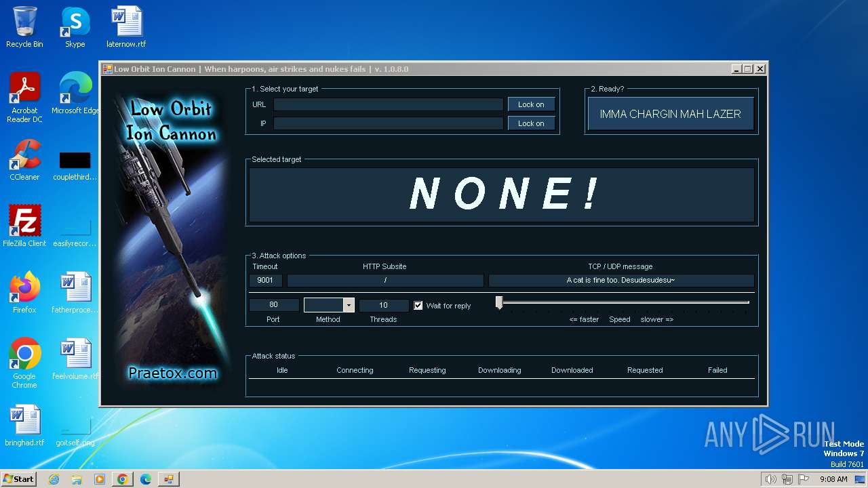Focus the IP target field
The image size is (868, 488).
coord(389,123)
